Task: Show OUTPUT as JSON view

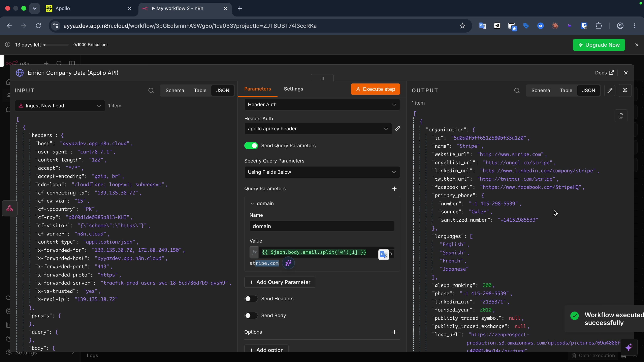Action: click(x=588, y=90)
